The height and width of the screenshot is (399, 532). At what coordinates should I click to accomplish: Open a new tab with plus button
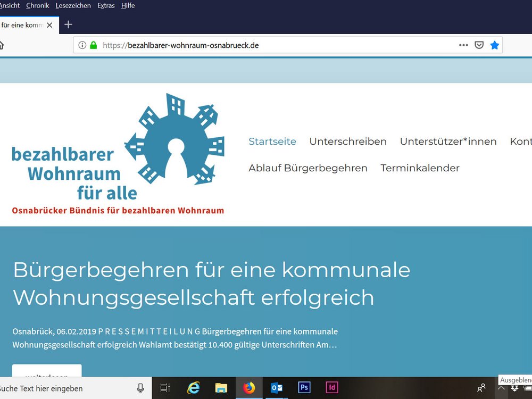pyautogui.click(x=68, y=24)
